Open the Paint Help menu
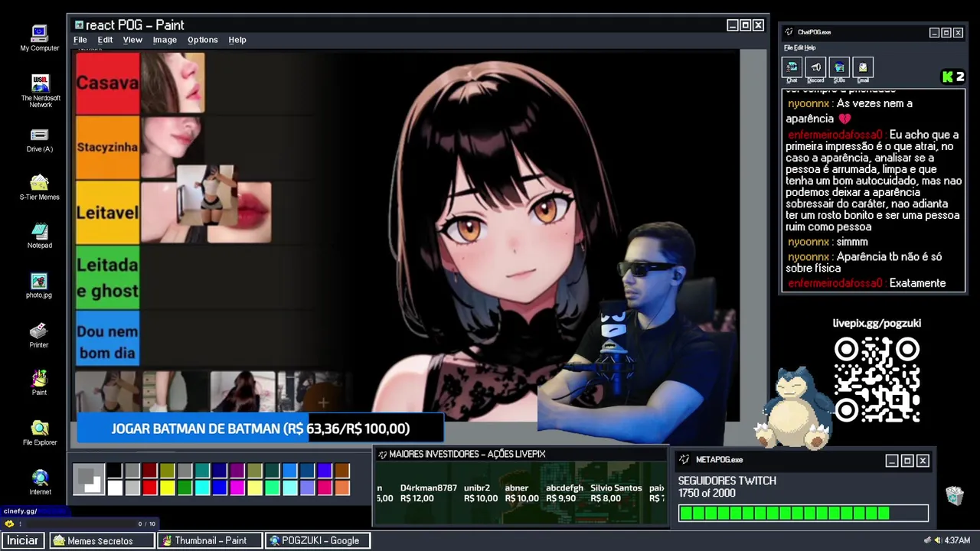Image resolution: width=980 pixels, height=551 pixels. [237, 40]
